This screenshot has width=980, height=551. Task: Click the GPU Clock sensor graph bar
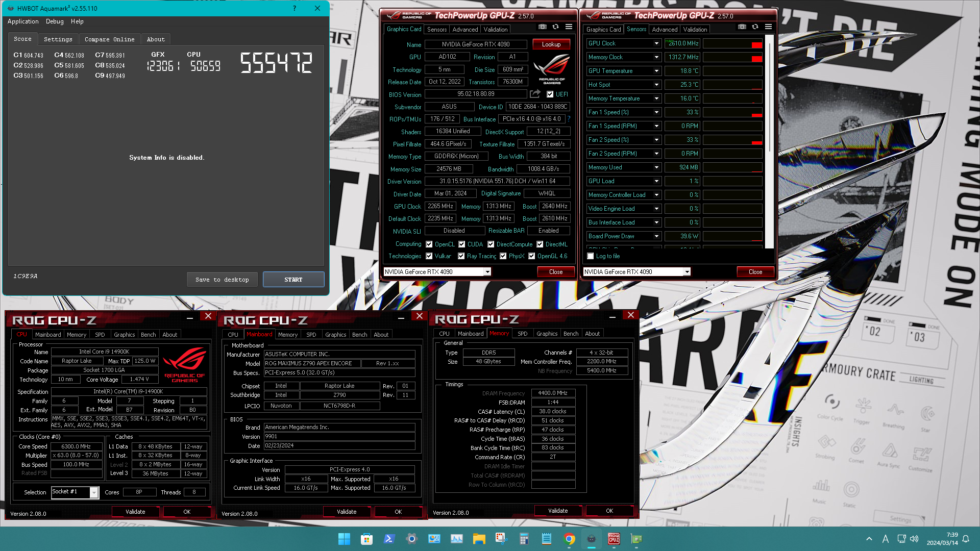tap(732, 43)
